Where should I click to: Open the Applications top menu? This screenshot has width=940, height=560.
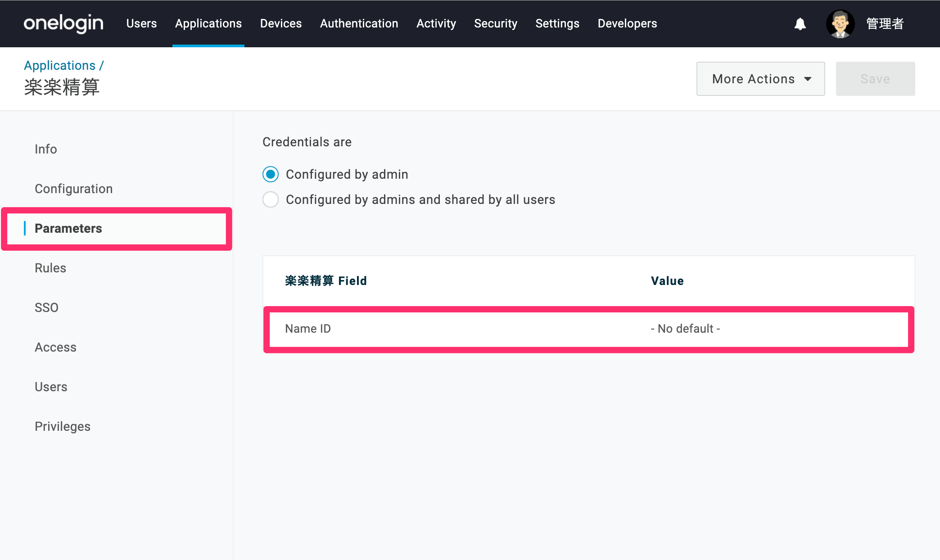[x=208, y=23]
